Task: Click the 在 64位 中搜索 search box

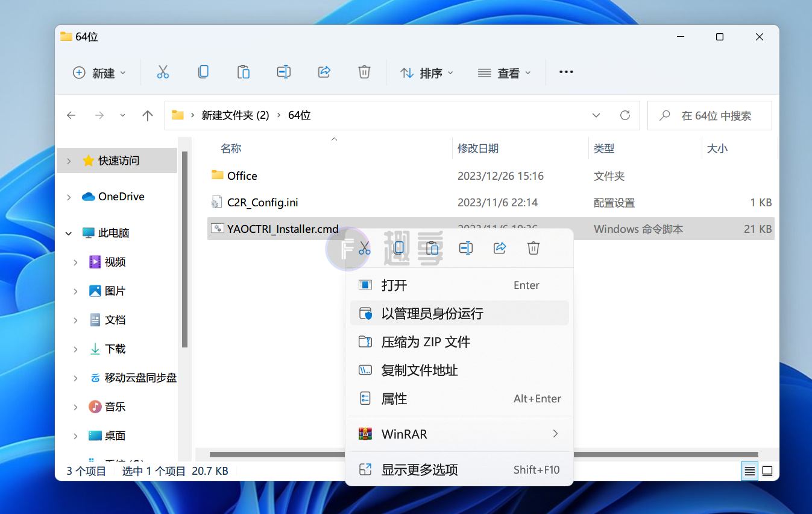Action: pos(710,115)
